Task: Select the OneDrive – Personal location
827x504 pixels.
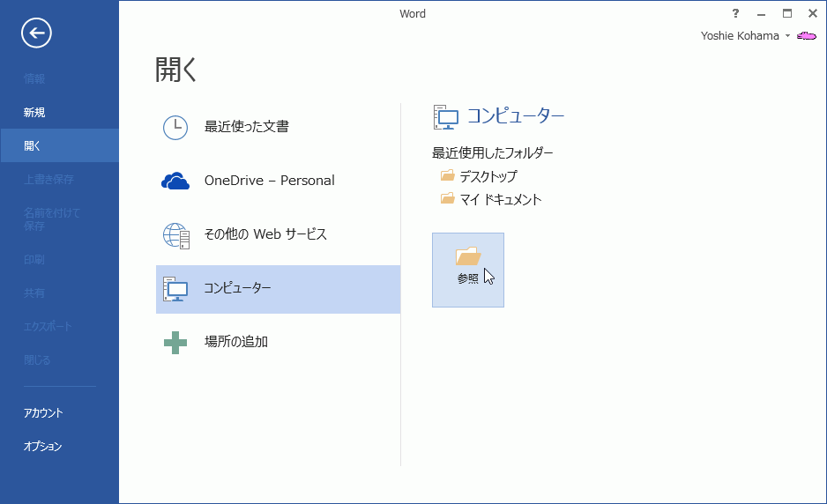Action: pos(269,181)
